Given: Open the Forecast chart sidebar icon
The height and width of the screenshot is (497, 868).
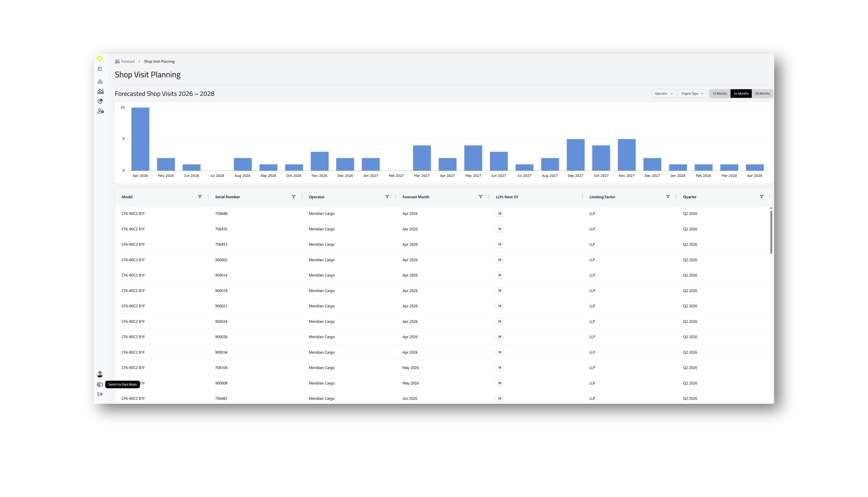Looking at the screenshot, I should click(x=100, y=92).
